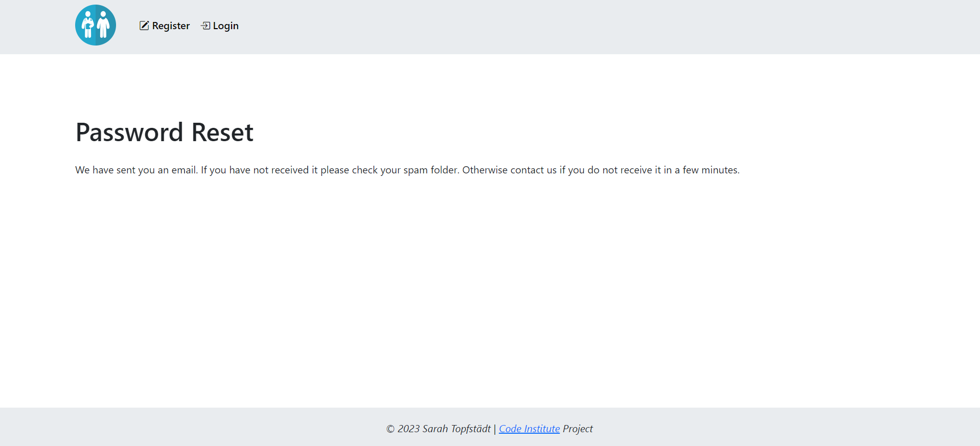Click the word 'Project' in footer

(578, 429)
